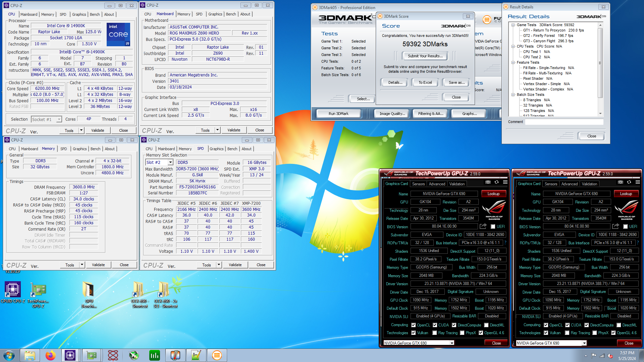644x362 pixels.
Task: Open hamburger menu in left GPU-Z
Action: pyautogui.click(x=505, y=182)
